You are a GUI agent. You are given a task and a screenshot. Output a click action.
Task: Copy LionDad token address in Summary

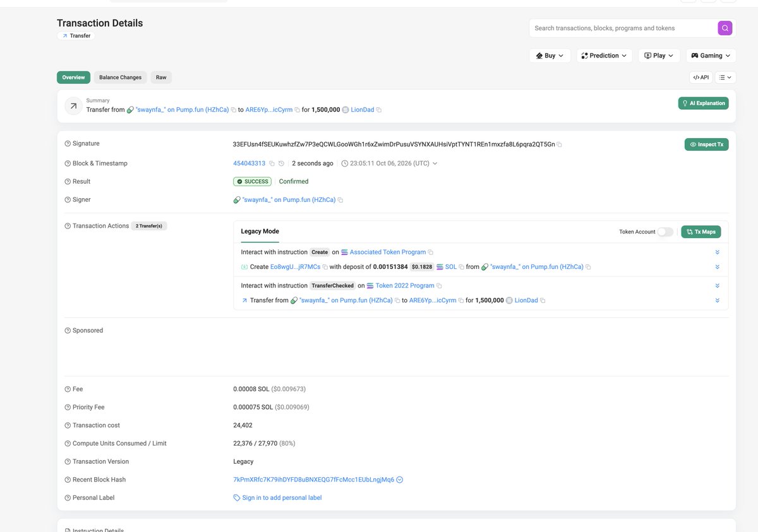pos(379,110)
